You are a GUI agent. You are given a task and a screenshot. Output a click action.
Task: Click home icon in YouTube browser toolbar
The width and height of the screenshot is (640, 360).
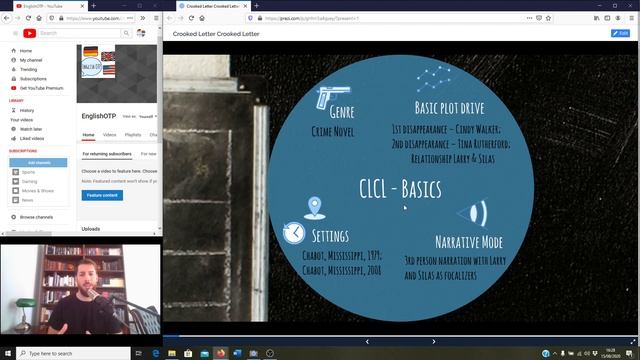(x=39, y=18)
